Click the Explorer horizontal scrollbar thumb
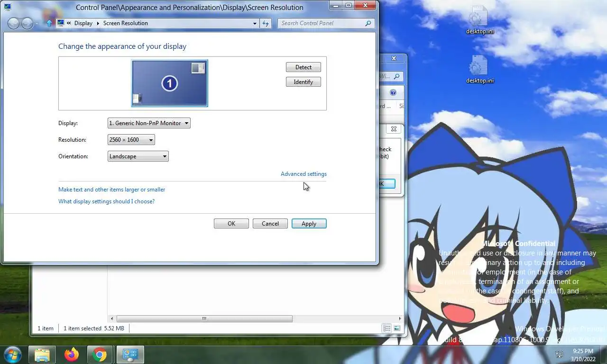 (x=204, y=319)
